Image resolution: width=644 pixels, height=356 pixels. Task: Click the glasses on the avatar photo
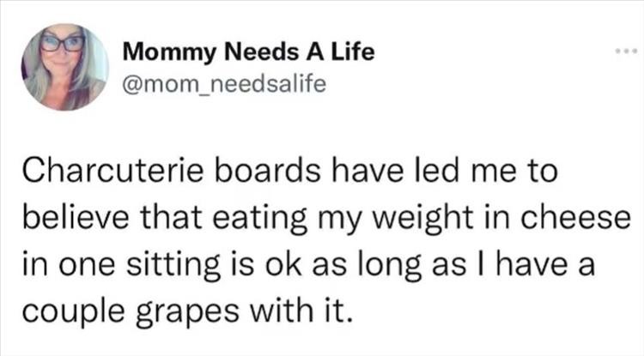[x=62, y=43]
